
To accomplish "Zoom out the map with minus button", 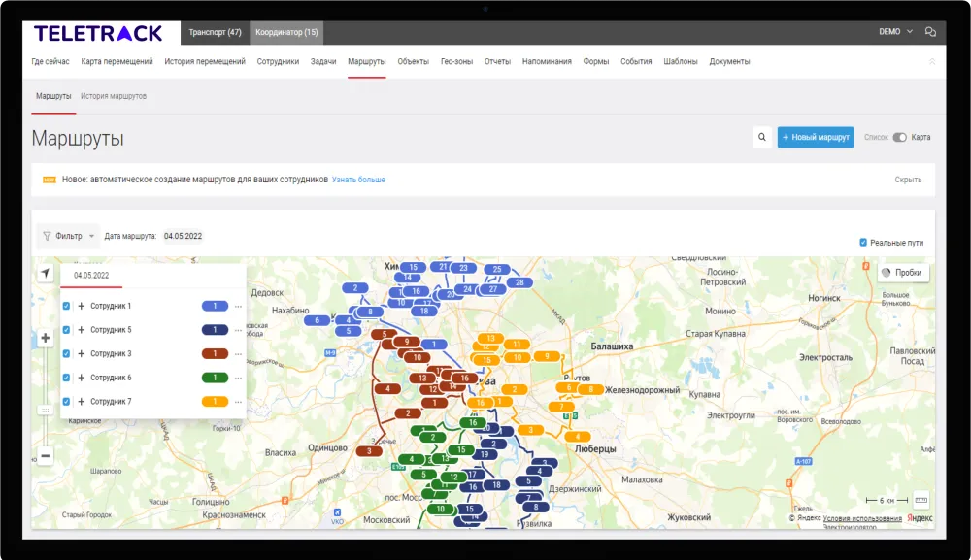I will pos(45,456).
